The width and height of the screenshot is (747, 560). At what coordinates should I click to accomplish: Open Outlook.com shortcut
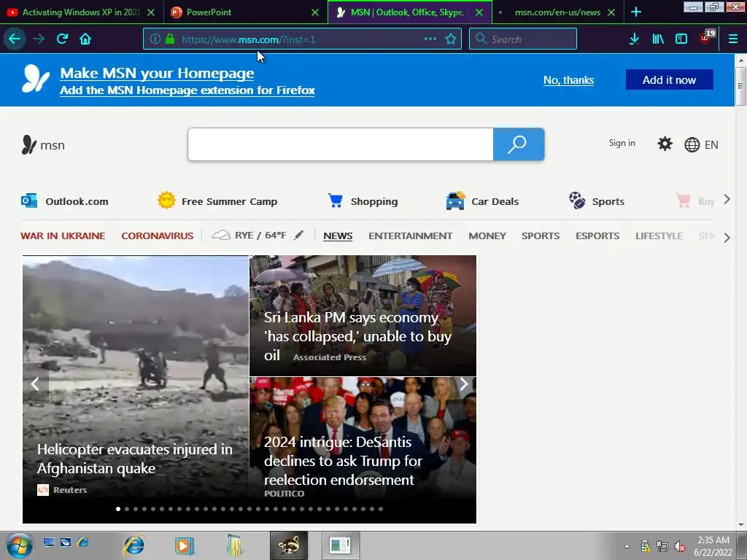(x=65, y=201)
